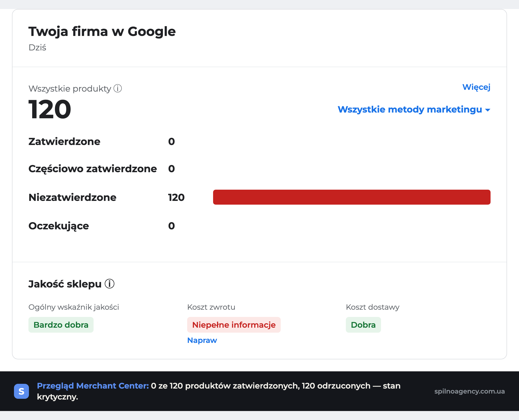Image resolution: width=519 pixels, height=420 pixels.
Task: Click the Napraw link under Koszt zwrotu
Action: pos(202,340)
